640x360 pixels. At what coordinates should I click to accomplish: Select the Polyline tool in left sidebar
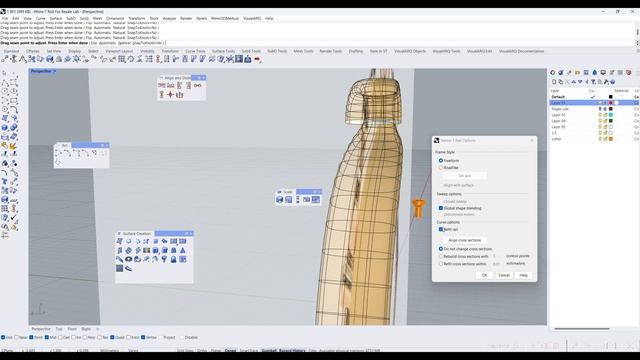[x=4, y=82]
